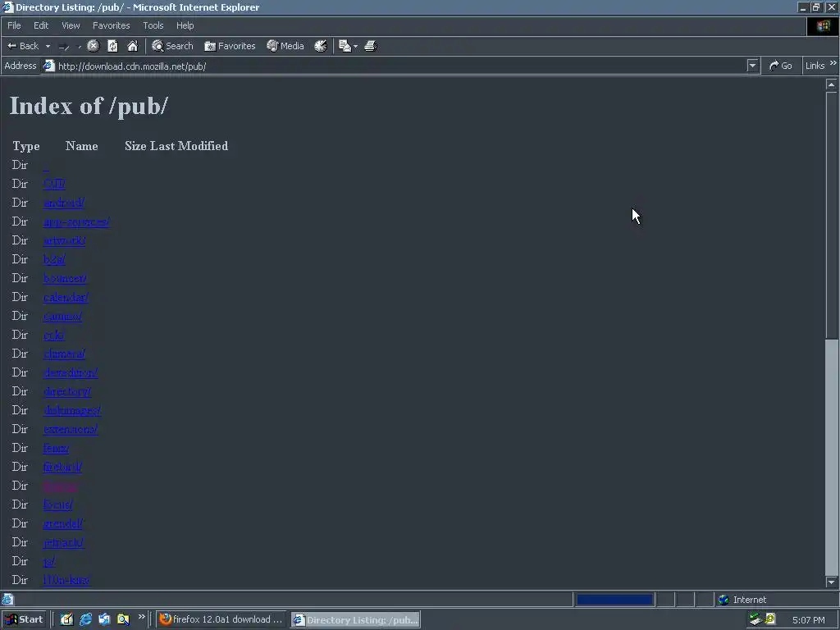Open the directory/ directory link
Screen dimensions: 840x630
[x=67, y=391]
